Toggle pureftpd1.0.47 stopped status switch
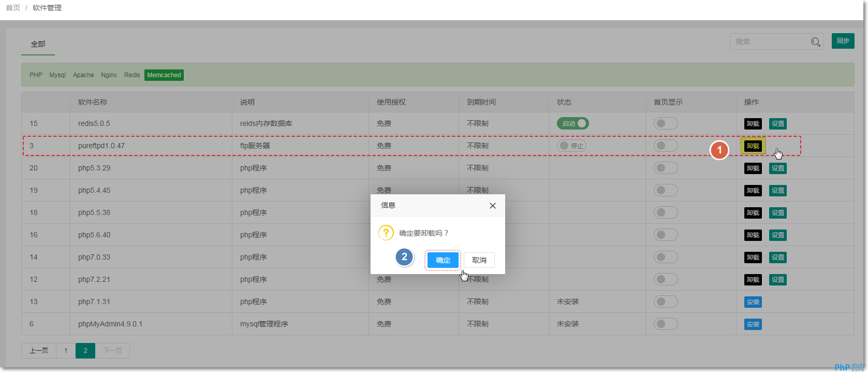Screen dimensions: 868x372 coord(571,146)
